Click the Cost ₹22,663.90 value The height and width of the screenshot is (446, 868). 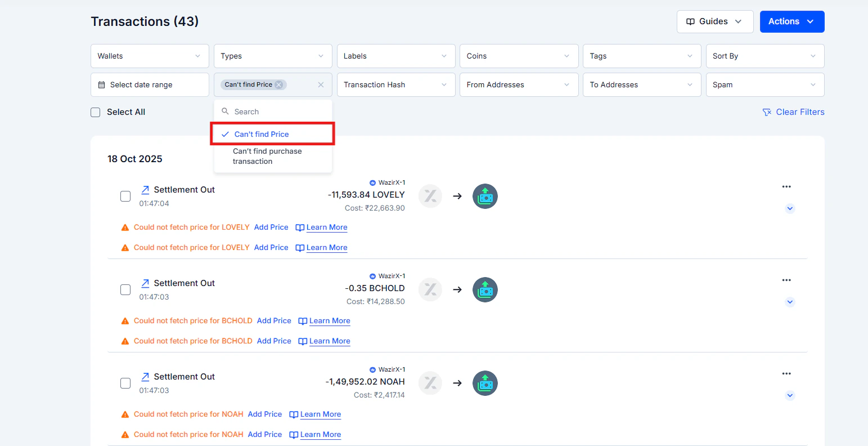coord(375,208)
